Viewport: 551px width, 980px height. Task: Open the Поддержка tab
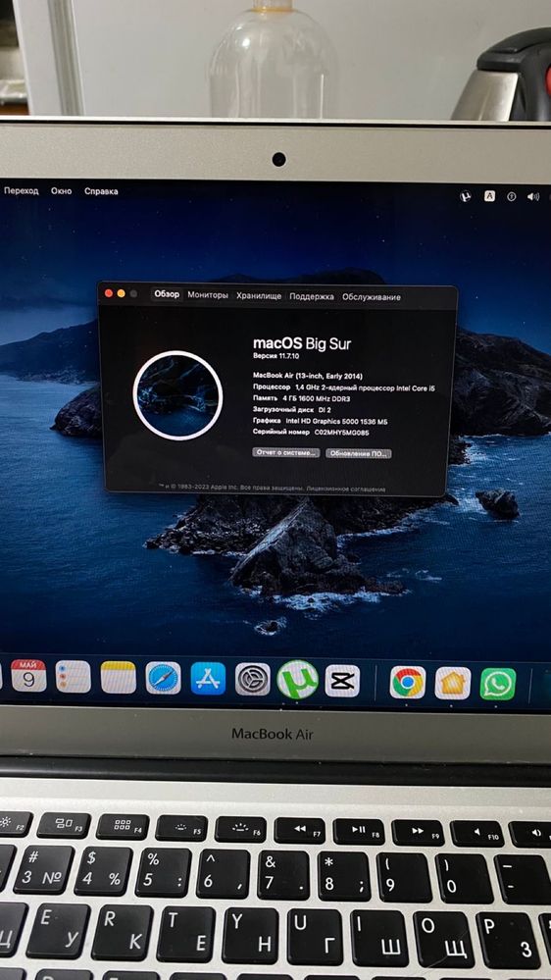312,297
